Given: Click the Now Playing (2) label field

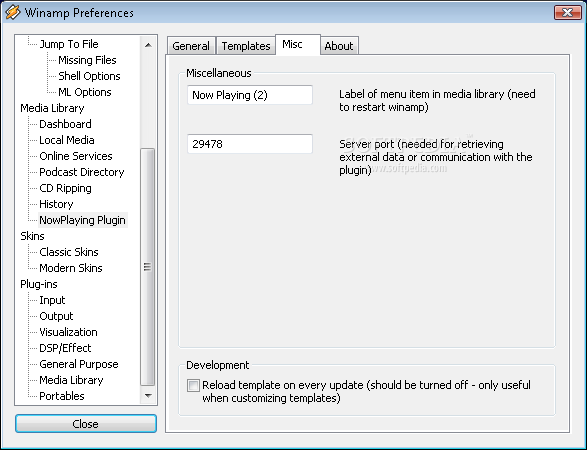Looking at the screenshot, I should click(x=250, y=95).
